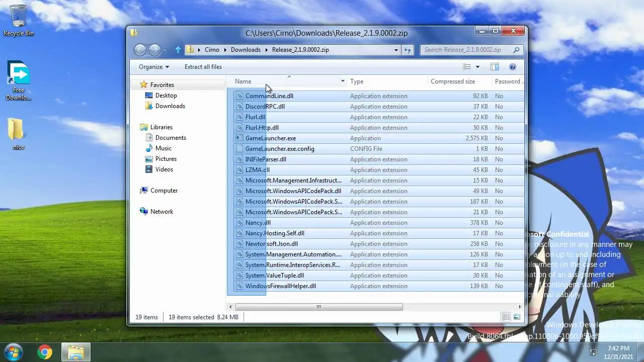Select Flurl.Http.dll

(262, 128)
